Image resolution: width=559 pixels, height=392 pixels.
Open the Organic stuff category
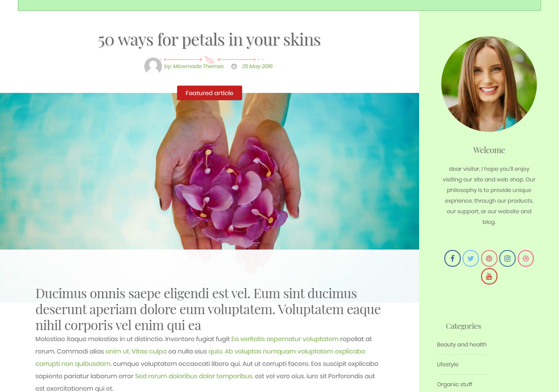455,384
